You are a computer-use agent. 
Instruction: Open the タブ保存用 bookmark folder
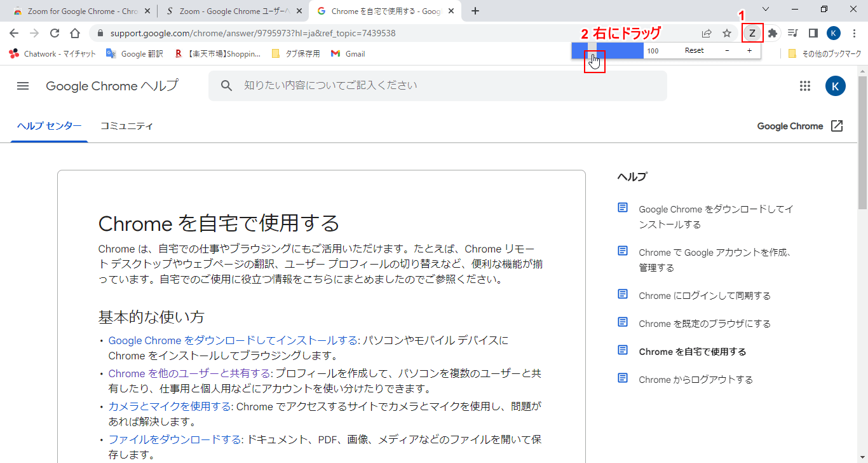click(295, 54)
